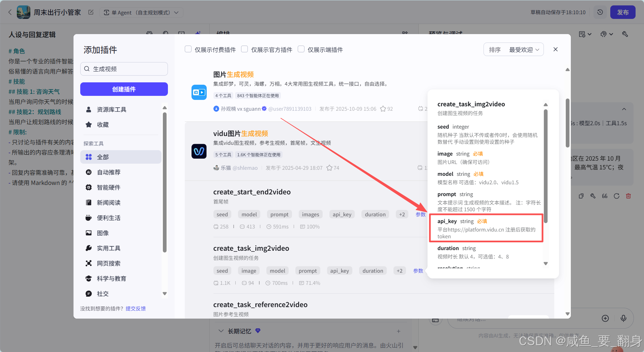The image size is (644, 352).
Task: Enable 仅展示官方插件 checkbox
Action: tap(244, 49)
